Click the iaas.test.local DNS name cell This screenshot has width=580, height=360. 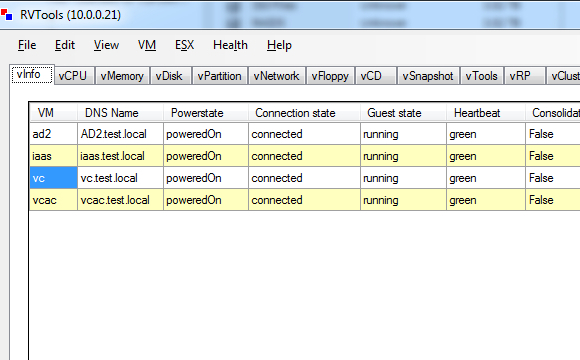tap(120, 156)
